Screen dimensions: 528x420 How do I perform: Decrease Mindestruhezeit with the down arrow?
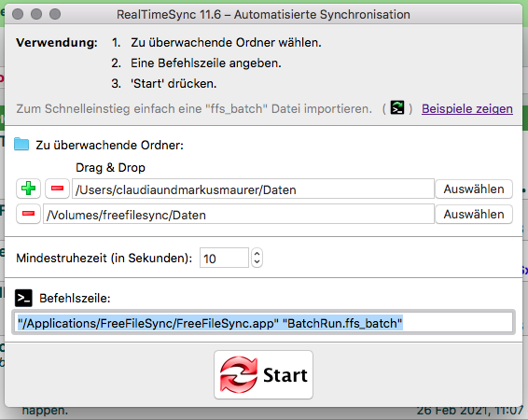(257, 262)
